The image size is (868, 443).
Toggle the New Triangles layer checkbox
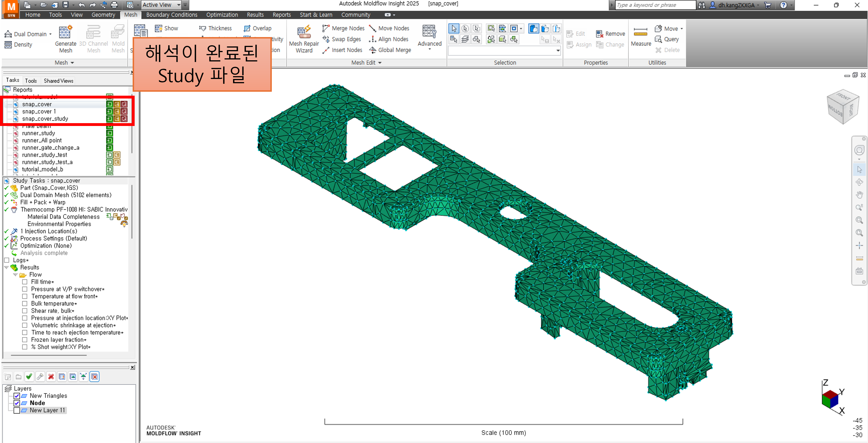17,396
